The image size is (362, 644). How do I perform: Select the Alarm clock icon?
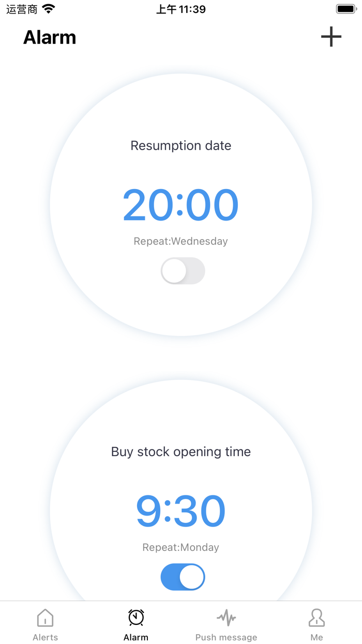(135, 618)
